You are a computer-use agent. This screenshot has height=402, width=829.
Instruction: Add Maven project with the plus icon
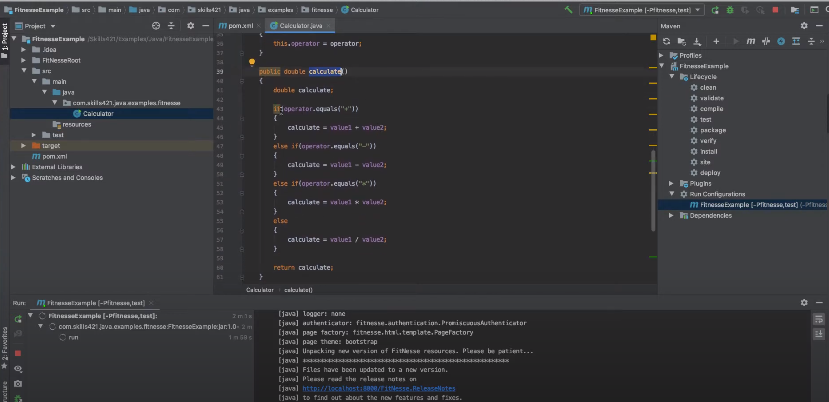716,41
